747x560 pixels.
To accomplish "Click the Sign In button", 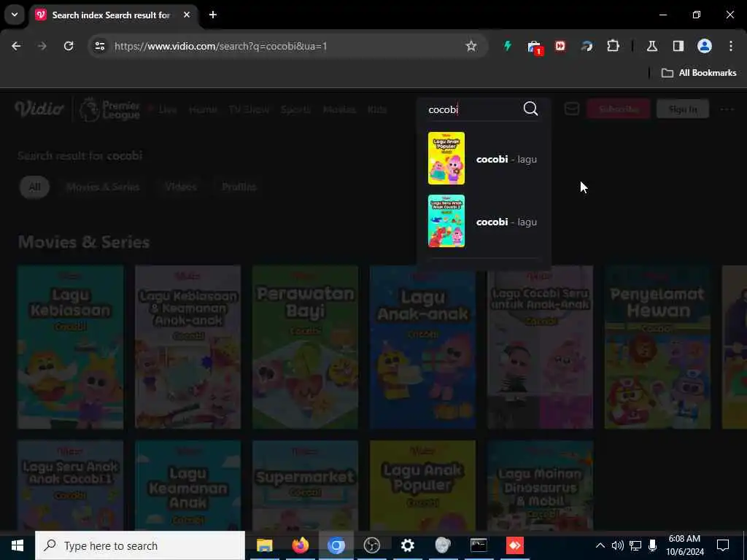I will 683,109.
